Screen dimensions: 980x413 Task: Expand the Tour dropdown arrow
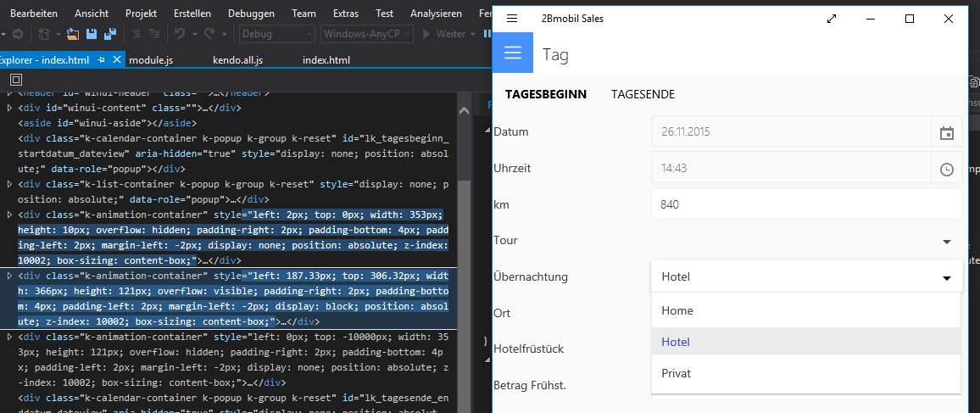pos(947,242)
